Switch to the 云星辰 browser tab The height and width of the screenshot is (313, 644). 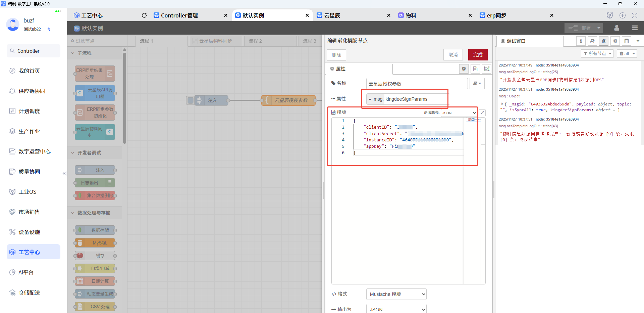tap(335, 15)
